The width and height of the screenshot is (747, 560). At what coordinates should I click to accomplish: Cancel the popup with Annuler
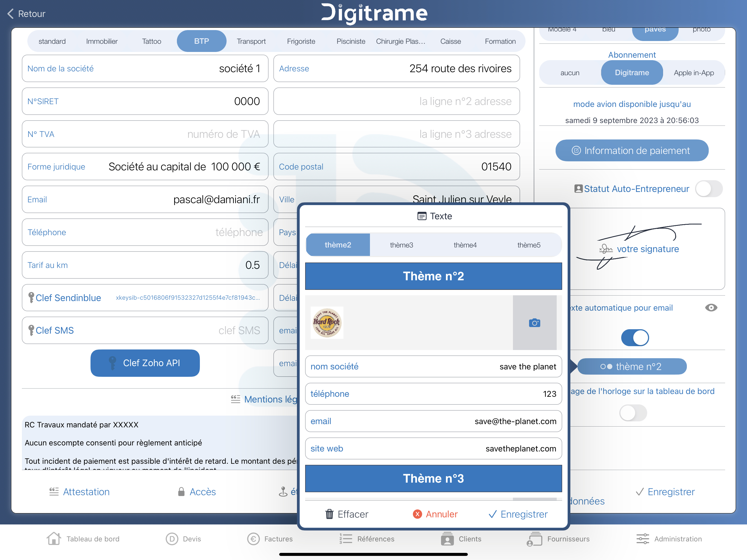(x=435, y=514)
